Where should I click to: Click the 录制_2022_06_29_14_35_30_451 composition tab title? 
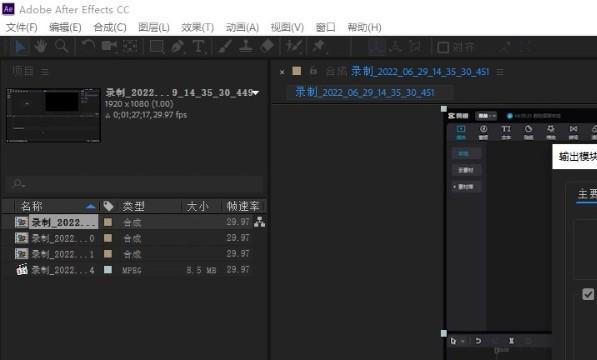(420, 71)
